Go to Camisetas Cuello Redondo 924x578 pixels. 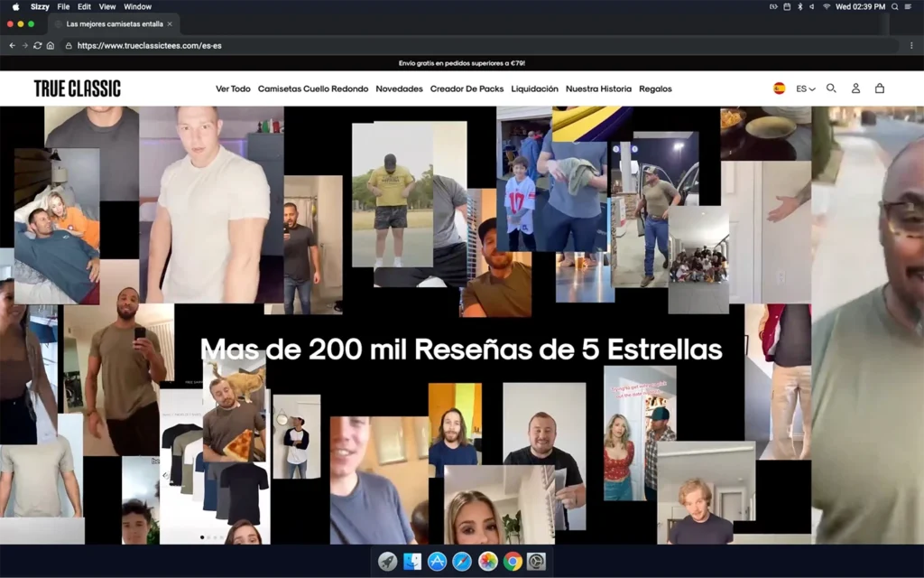tap(313, 89)
